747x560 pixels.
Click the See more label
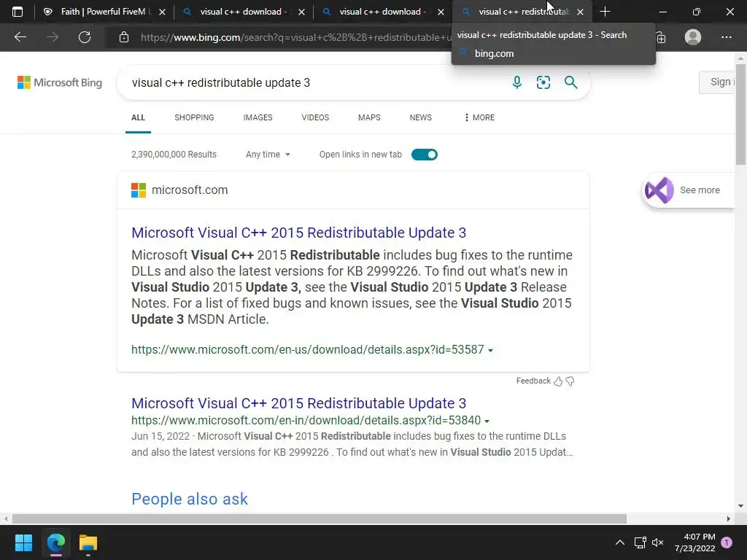pyautogui.click(x=700, y=190)
